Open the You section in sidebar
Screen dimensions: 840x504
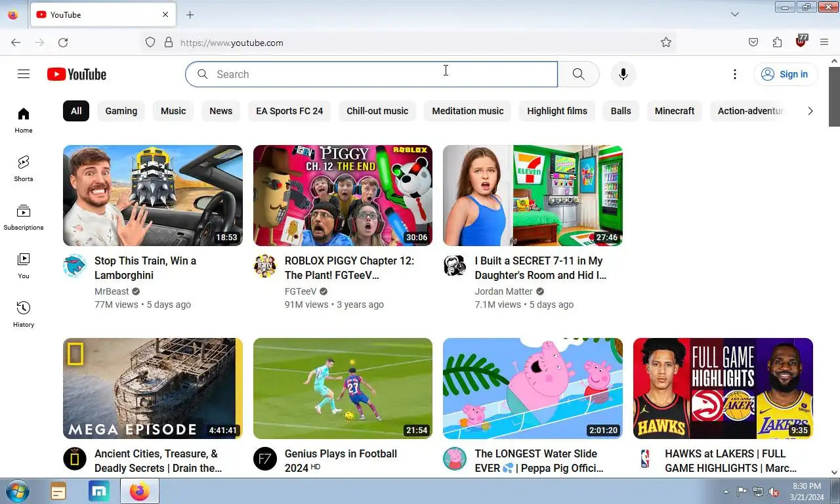24,266
